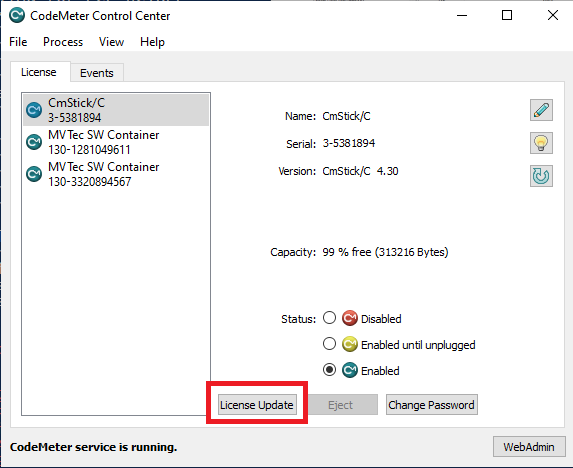This screenshot has width=573, height=468.
Task: Click the CmStick/C container icon
Action: tap(34, 110)
